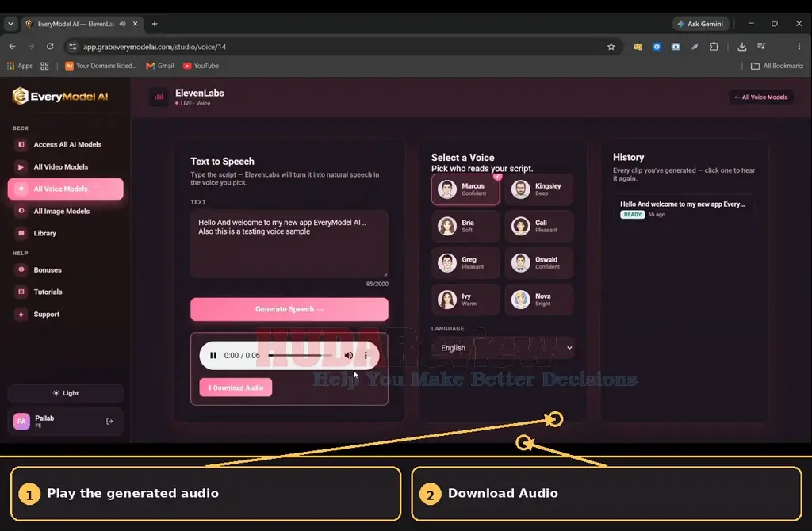Viewport: 812px width, 531px height.
Task: Open the tab search dropdown arrow
Action: [10, 24]
